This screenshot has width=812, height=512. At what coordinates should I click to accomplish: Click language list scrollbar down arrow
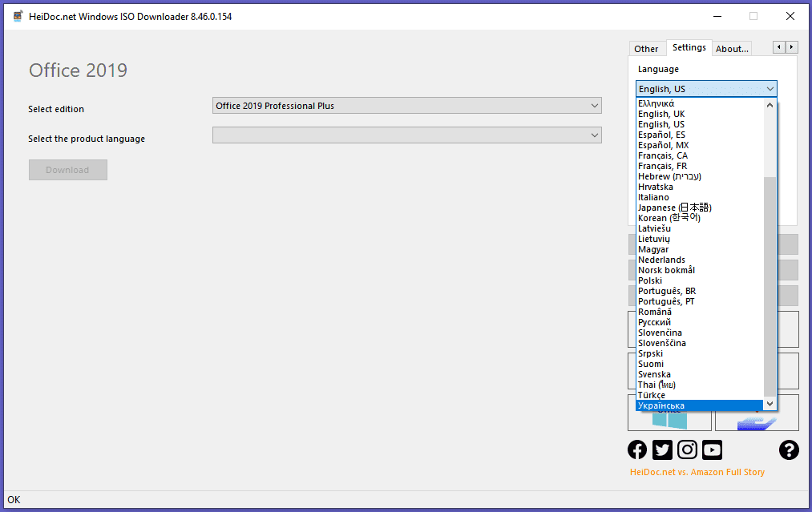[x=770, y=404]
